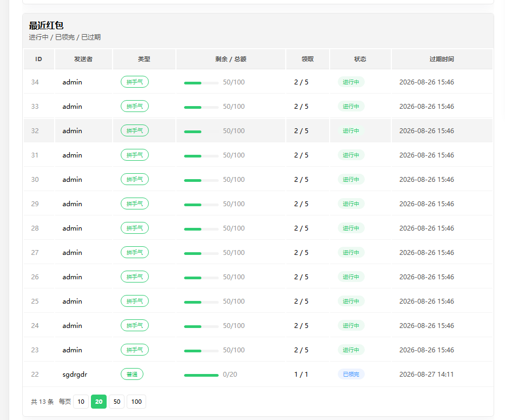Switch page size to 50 per page
Screen dimensions: 505x420
(117, 402)
